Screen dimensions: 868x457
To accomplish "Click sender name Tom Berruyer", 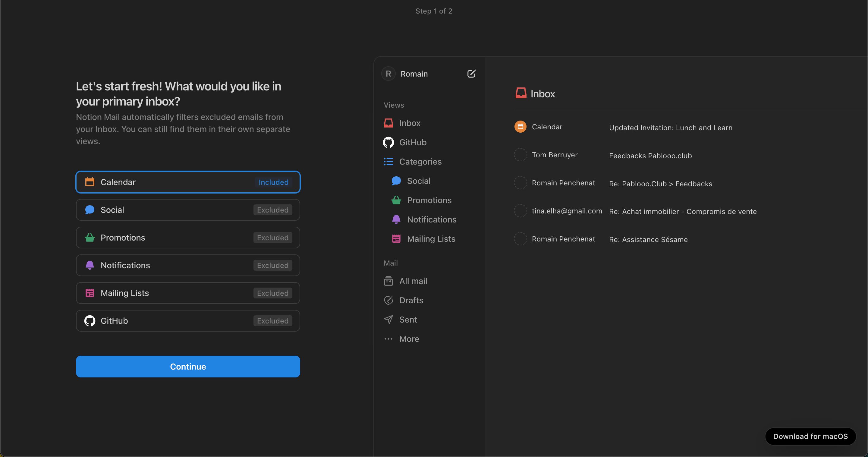I will [555, 155].
